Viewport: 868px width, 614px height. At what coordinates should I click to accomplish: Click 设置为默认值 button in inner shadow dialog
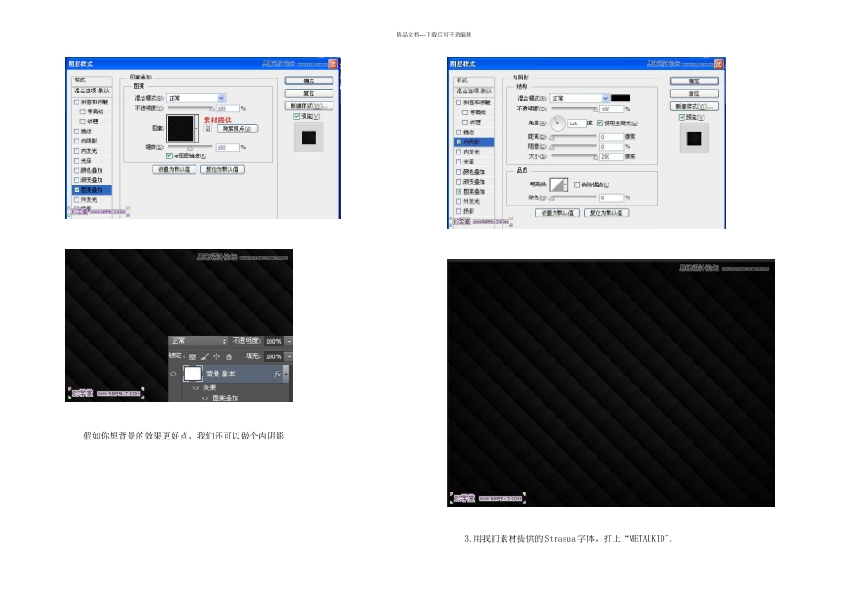tap(557, 213)
